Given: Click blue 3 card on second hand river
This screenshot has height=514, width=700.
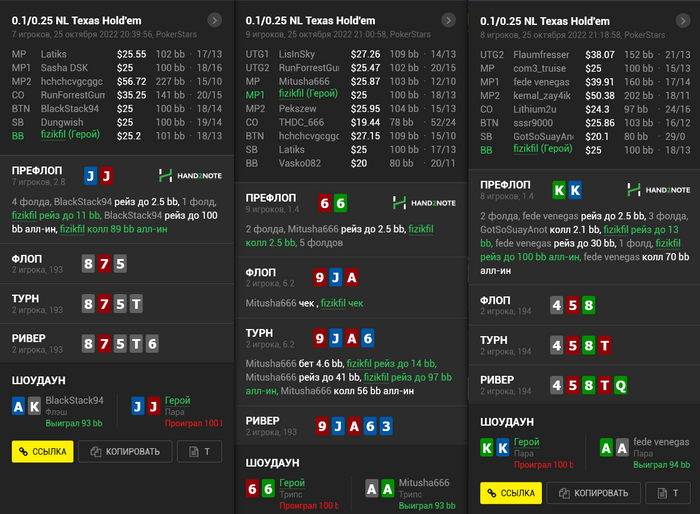Looking at the screenshot, I should (x=386, y=426).
